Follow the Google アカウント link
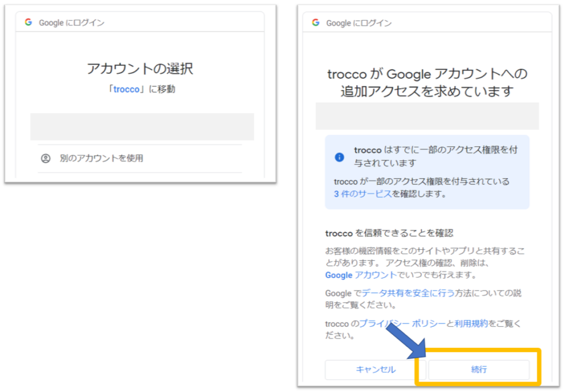 click(360, 275)
